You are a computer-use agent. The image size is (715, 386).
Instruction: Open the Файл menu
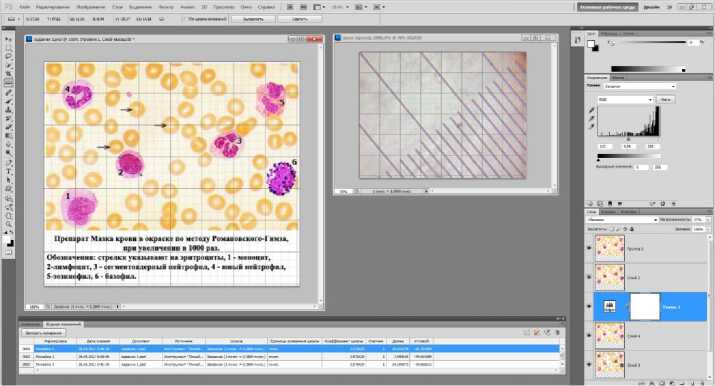25,7
